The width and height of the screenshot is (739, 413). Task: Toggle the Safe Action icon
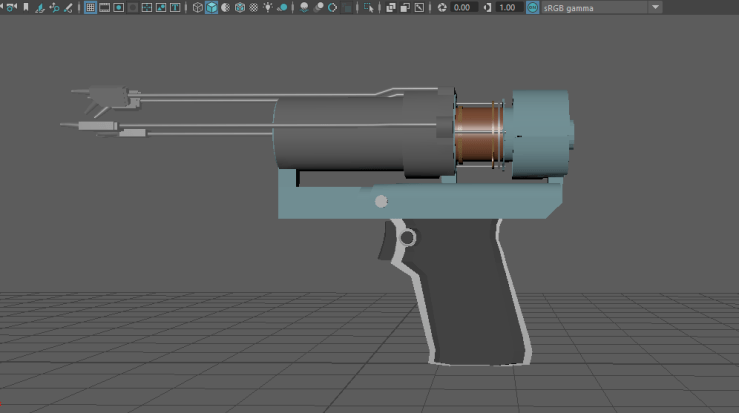161,8
